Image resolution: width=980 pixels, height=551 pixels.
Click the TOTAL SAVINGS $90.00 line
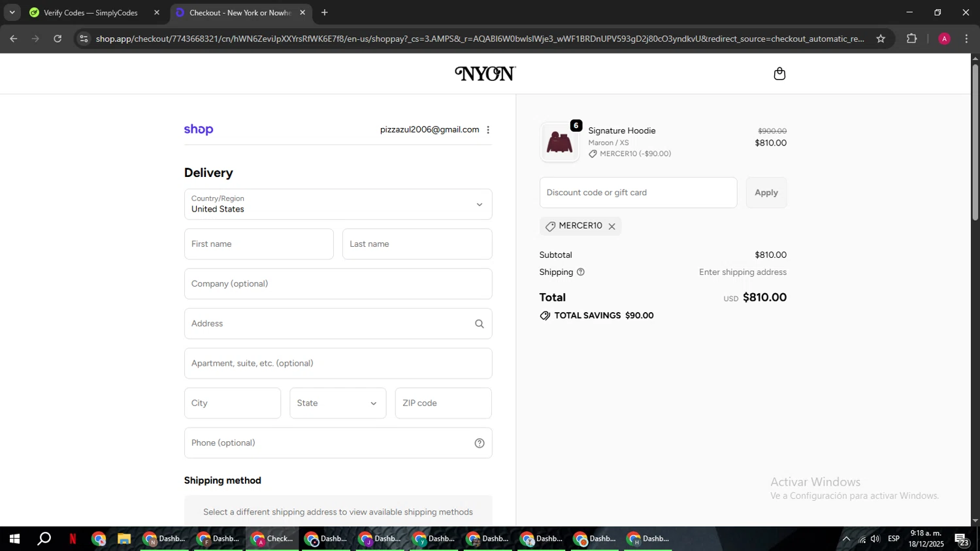596,316
